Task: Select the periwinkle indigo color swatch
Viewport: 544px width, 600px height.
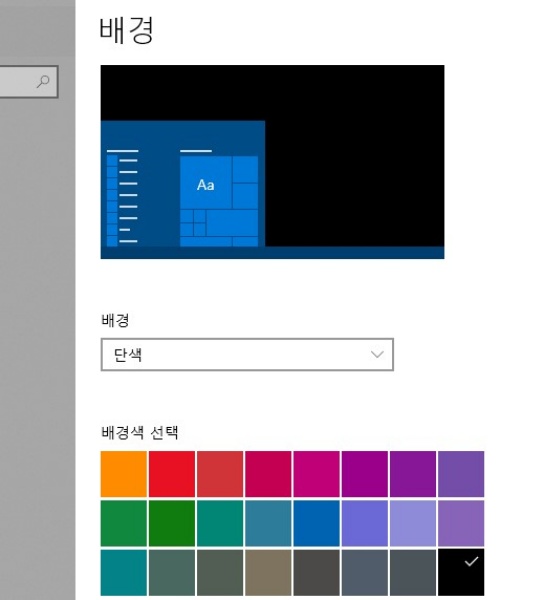Action: [x=365, y=523]
